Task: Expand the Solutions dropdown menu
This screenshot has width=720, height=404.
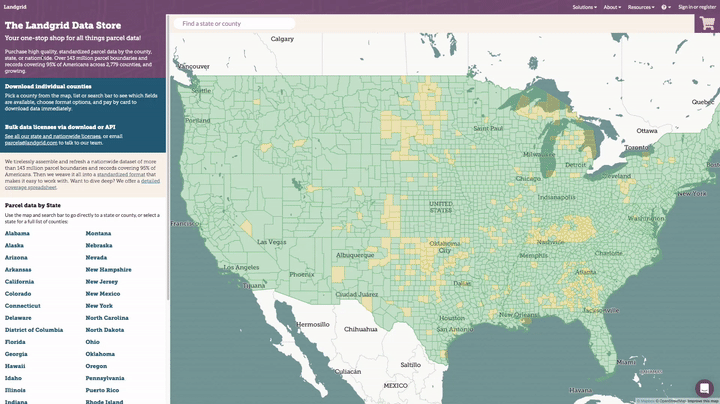Action: (585, 7)
